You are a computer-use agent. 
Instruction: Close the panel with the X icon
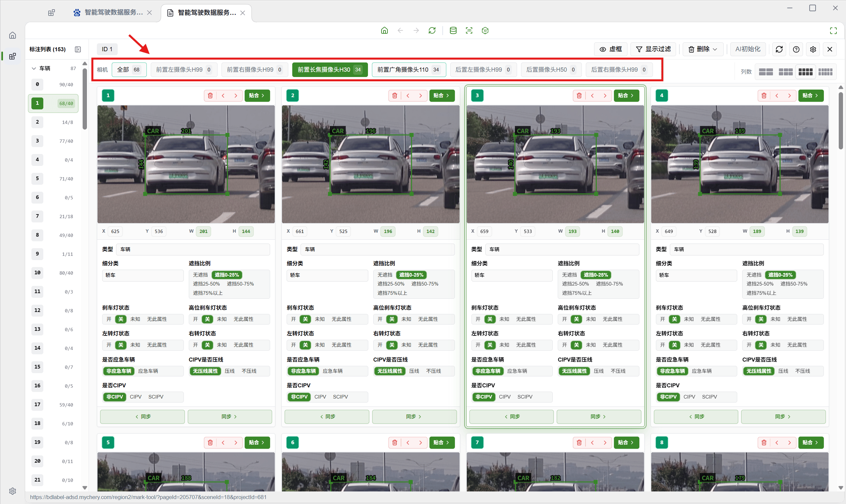click(x=830, y=49)
